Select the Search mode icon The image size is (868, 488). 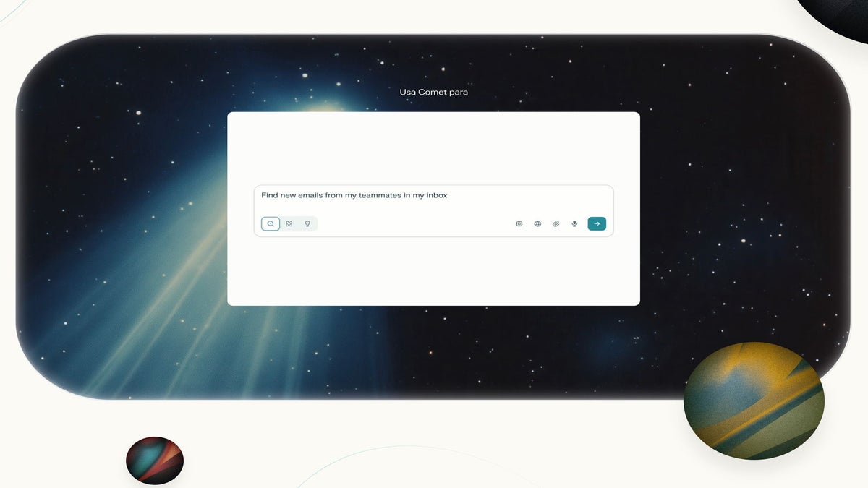(271, 224)
